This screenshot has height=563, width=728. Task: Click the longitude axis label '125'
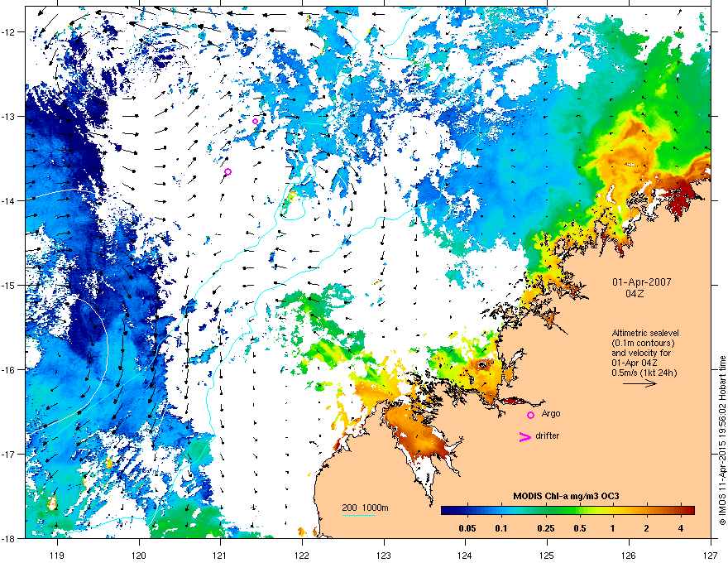pos(547,555)
